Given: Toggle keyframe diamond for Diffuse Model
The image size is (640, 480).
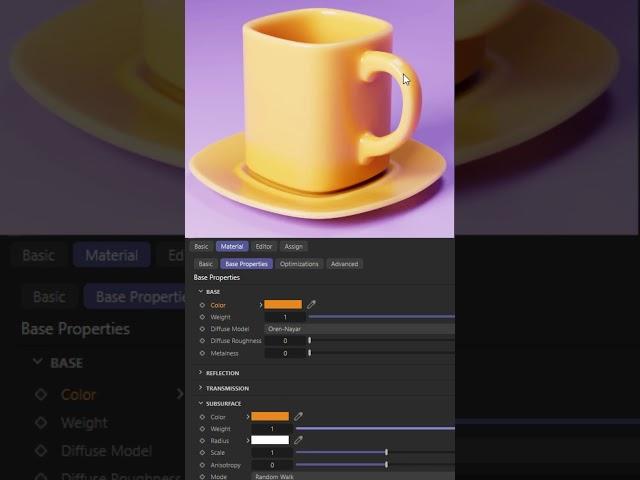Looking at the screenshot, I should pyautogui.click(x=202, y=329).
